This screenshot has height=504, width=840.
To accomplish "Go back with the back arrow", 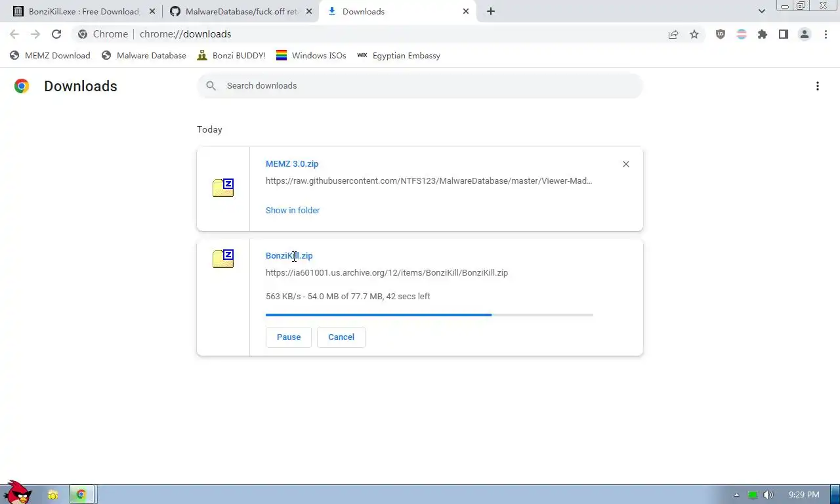I will (14, 34).
